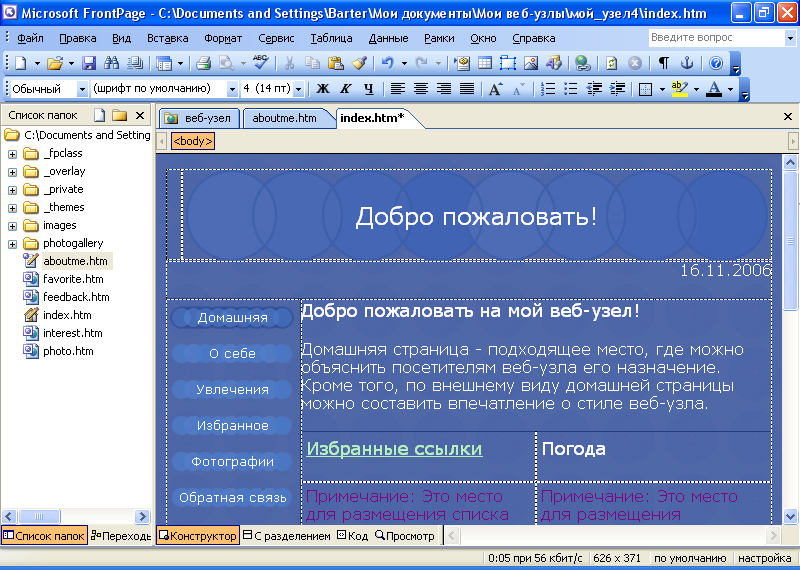Click the spelling check ABC icon
The height and width of the screenshot is (570, 800).
pos(259,63)
